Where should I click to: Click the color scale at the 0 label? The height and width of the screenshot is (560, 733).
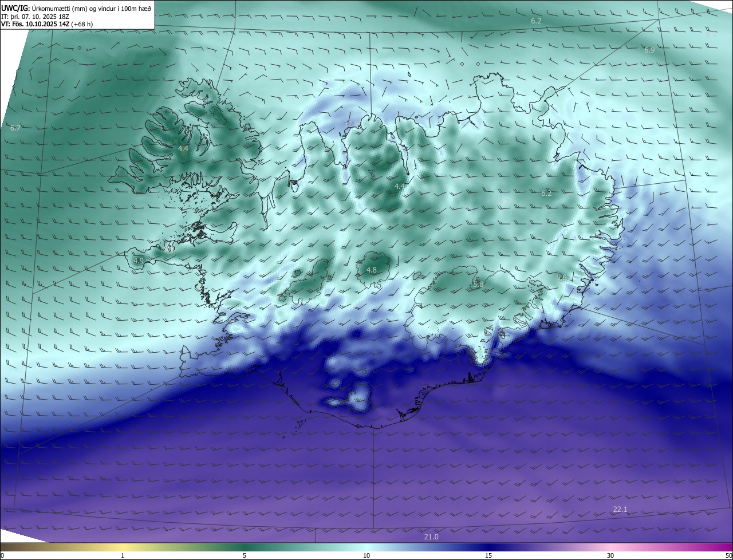click(2, 555)
